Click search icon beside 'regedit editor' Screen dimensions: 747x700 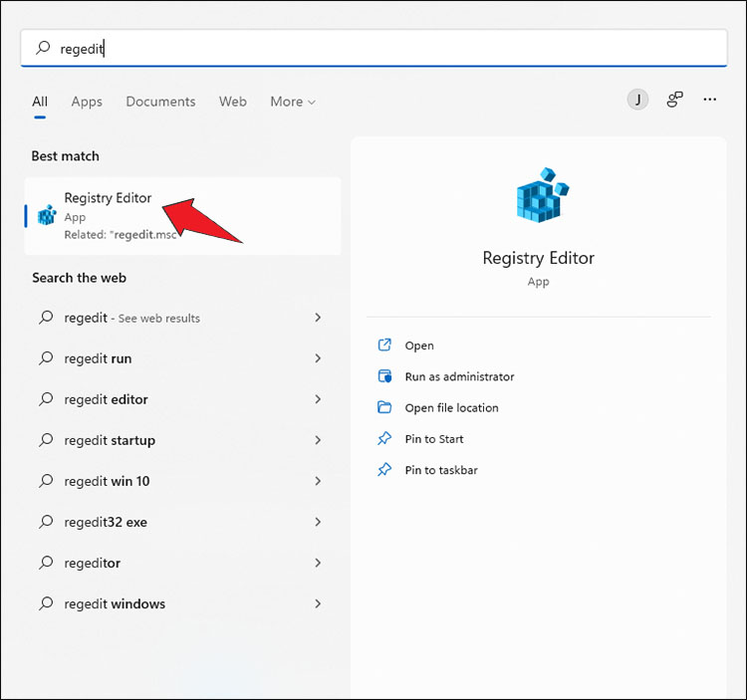[x=46, y=398]
